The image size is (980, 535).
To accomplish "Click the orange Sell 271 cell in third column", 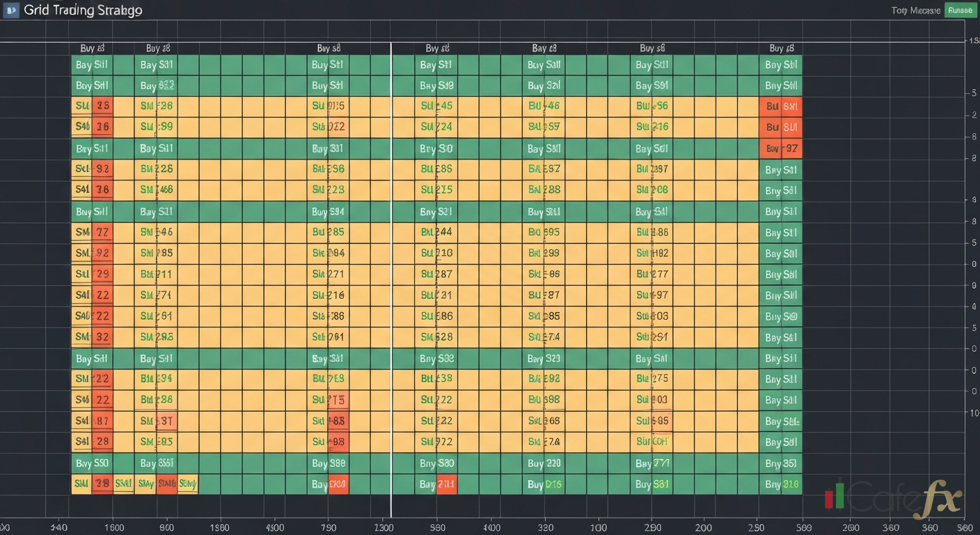I will [327, 274].
